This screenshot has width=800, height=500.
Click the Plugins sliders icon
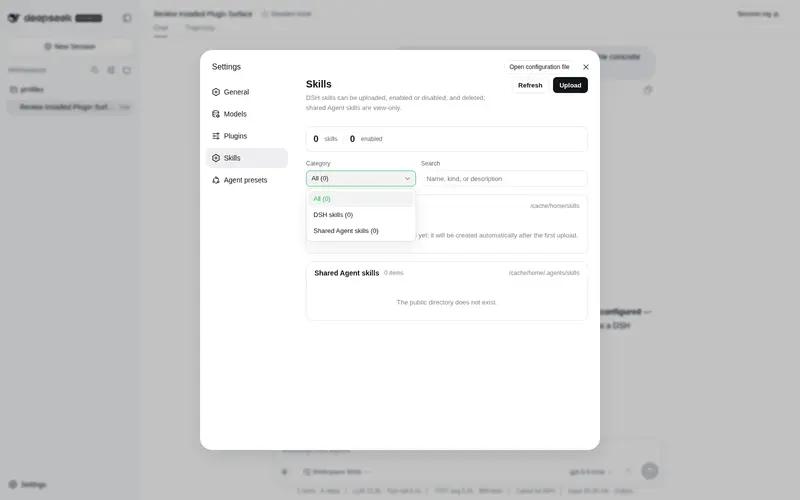click(216, 136)
